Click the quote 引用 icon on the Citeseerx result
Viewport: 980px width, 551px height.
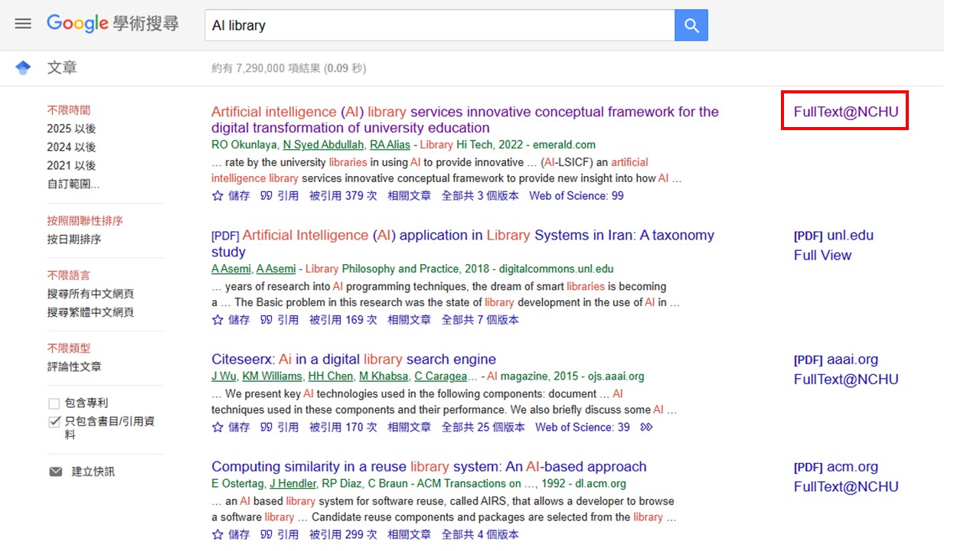click(266, 427)
